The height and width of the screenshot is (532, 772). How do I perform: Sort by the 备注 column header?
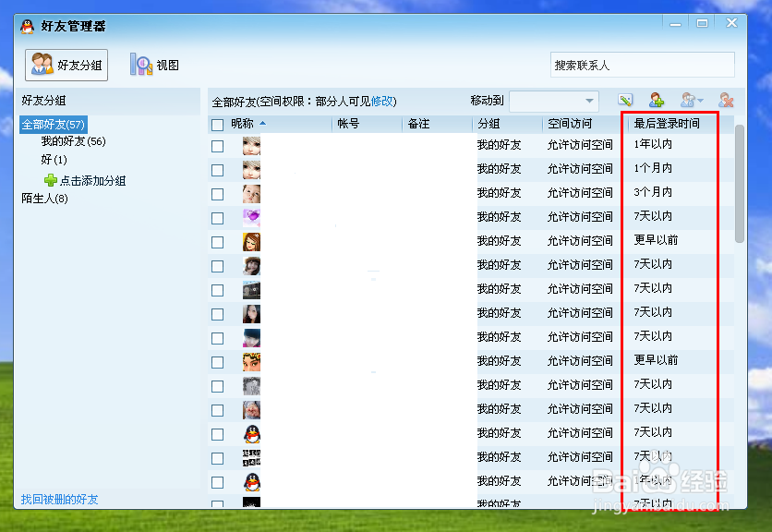(418, 124)
